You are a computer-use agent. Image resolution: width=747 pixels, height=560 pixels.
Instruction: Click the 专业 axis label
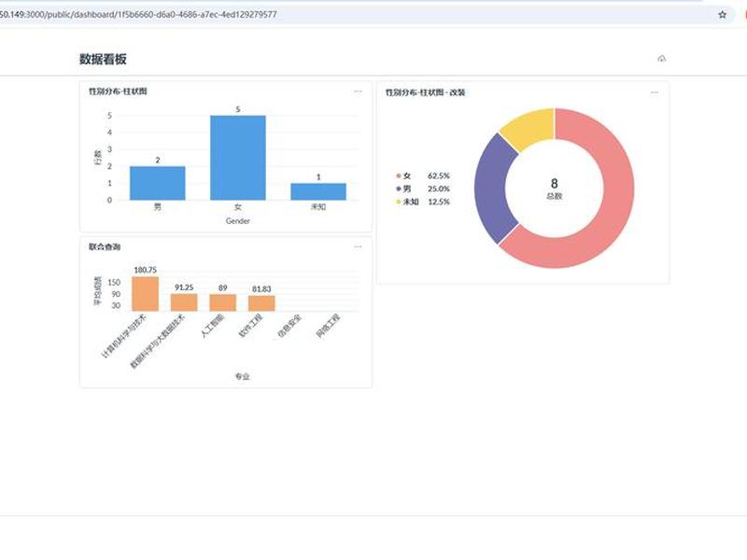pyautogui.click(x=242, y=376)
